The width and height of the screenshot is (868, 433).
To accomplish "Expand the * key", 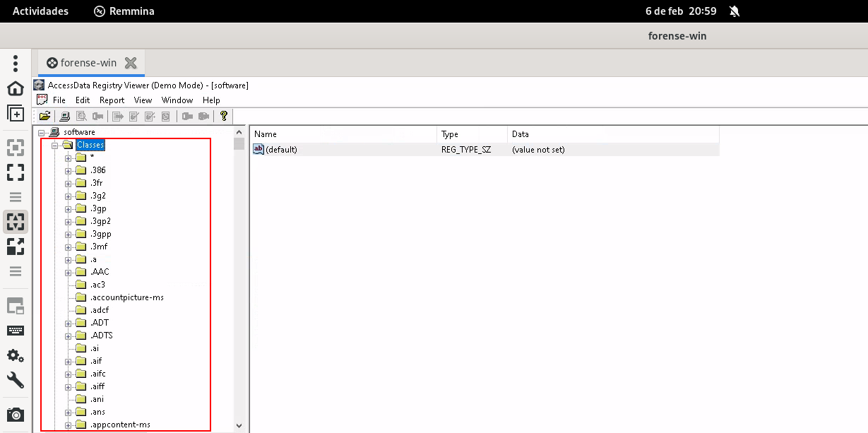I will click(x=69, y=158).
